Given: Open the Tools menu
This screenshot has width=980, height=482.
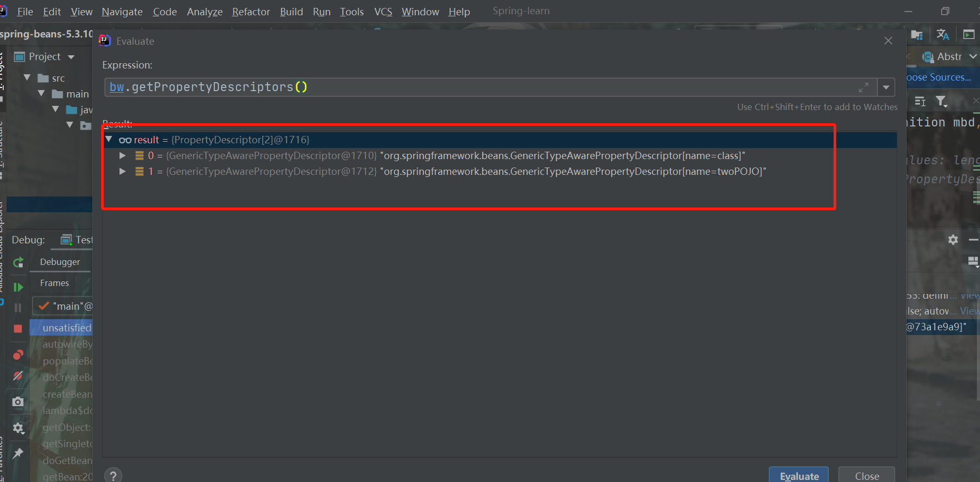Looking at the screenshot, I should pyautogui.click(x=352, y=12).
